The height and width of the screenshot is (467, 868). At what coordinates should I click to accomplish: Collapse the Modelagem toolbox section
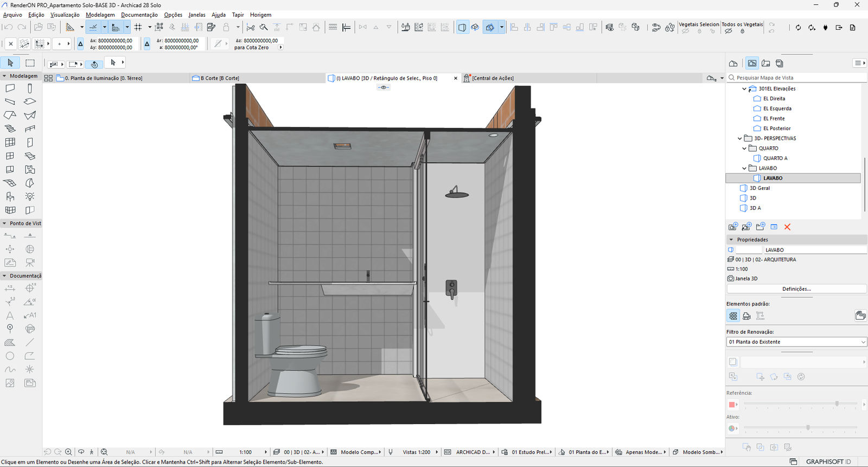pos(4,76)
